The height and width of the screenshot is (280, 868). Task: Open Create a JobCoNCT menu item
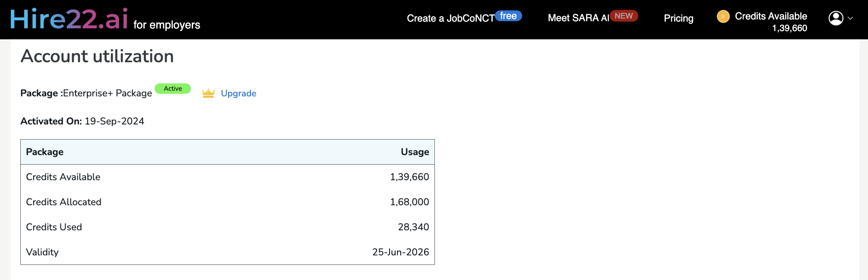click(450, 19)
